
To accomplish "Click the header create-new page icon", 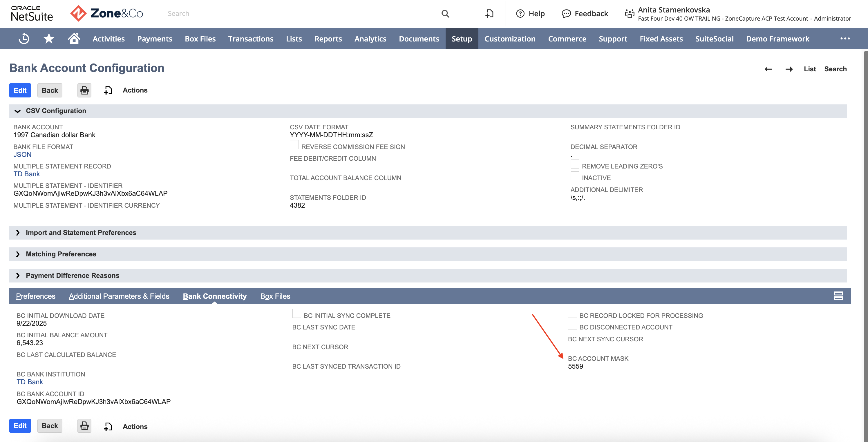I will coord(490,13).
